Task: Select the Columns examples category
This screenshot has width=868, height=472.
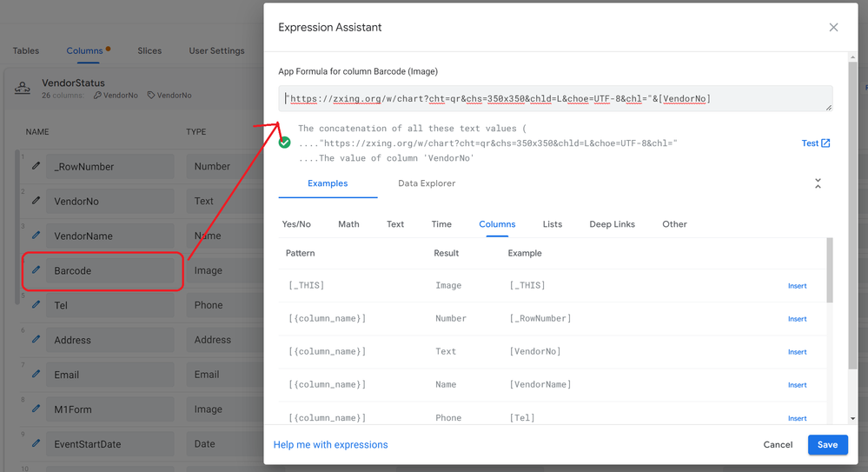Action: pos(497,224)
